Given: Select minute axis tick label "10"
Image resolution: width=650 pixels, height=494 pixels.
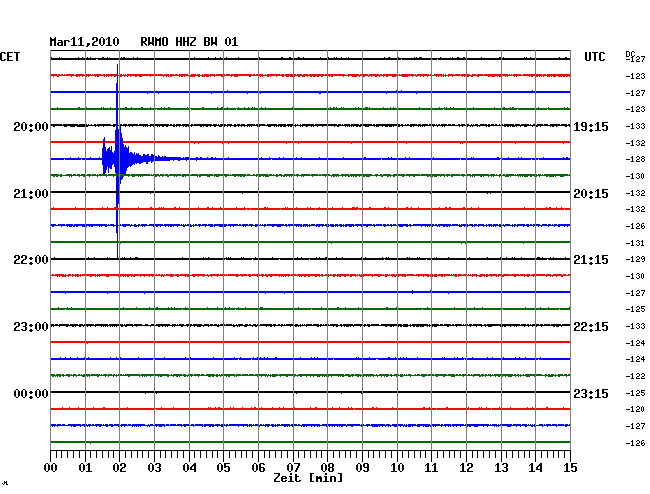Looking at the screenshot, I should click(x=397, y=468).
